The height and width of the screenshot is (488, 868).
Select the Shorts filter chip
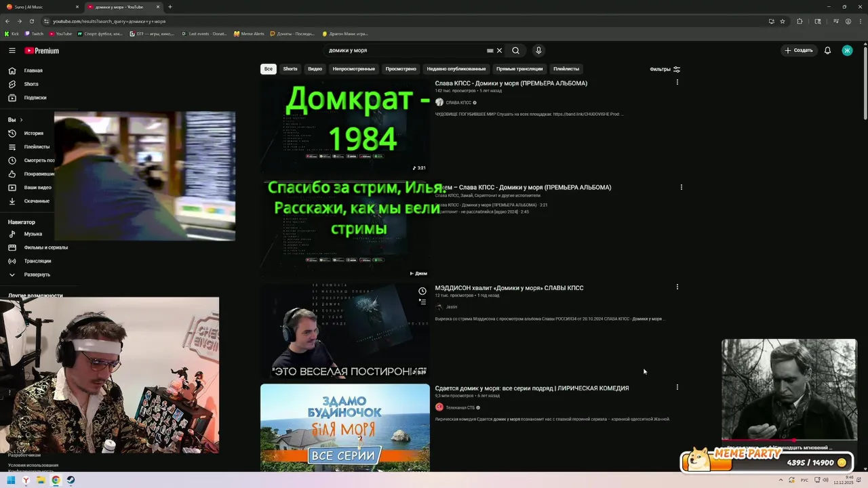tap(290, 69)
